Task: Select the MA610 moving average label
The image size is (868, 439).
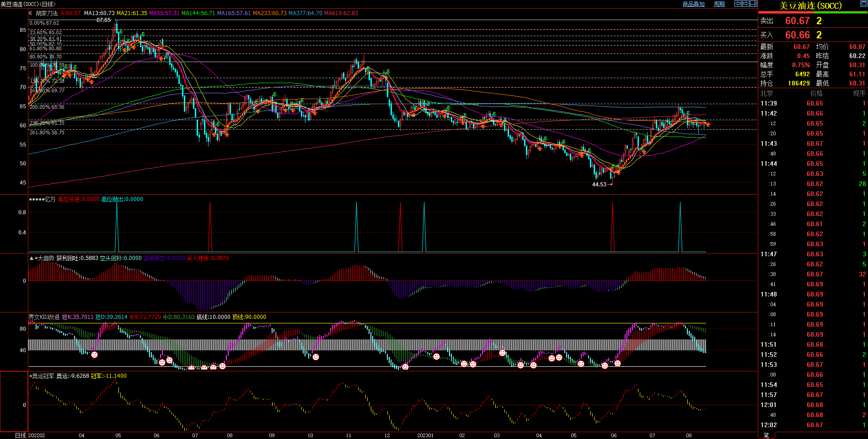Action: coord(341,13)
